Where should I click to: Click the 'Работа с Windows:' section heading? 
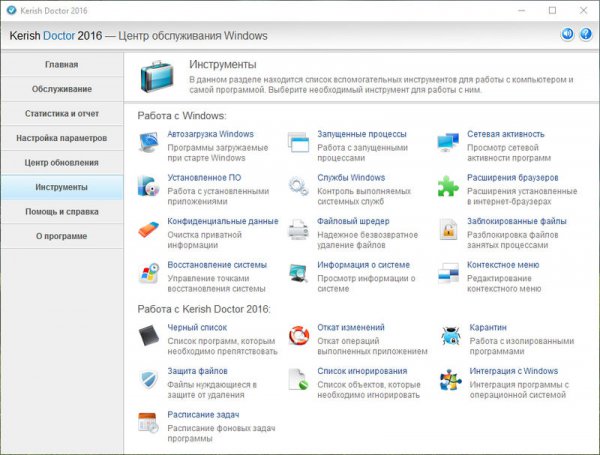click(x=182, y=116)
